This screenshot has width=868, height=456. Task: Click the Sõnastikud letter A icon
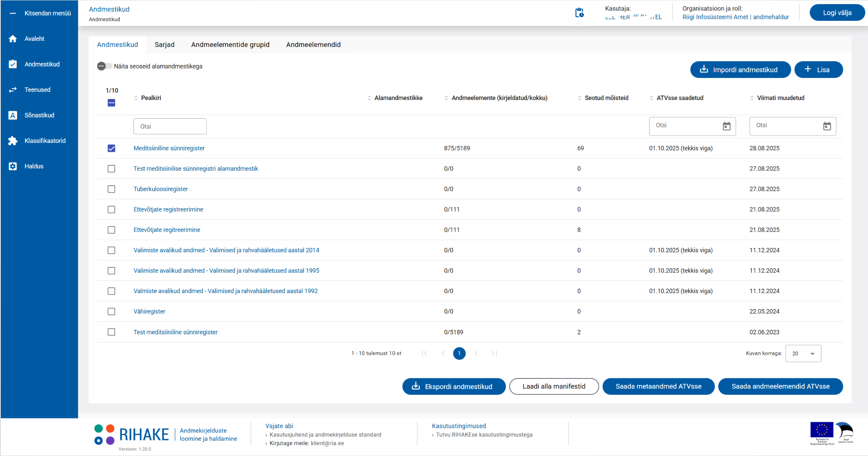point(13,115)
